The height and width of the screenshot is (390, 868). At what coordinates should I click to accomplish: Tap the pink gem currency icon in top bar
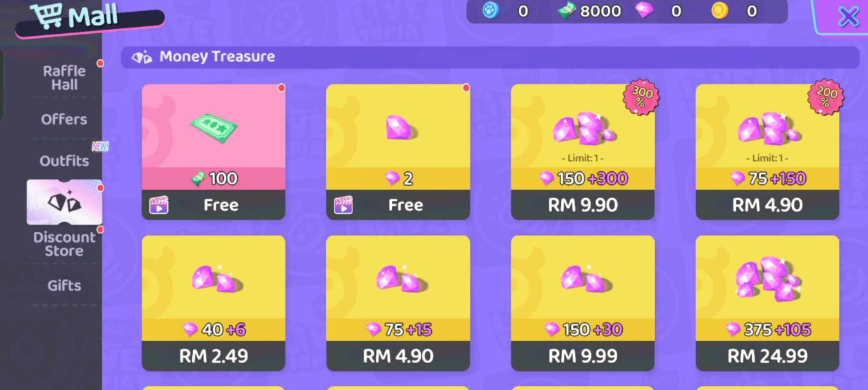pos(644,11)
